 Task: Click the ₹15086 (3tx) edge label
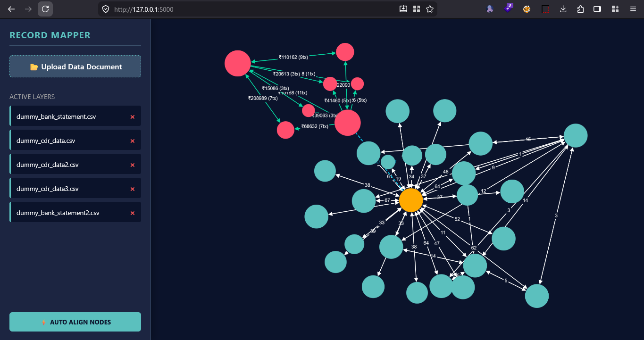(x=276, y=88)
